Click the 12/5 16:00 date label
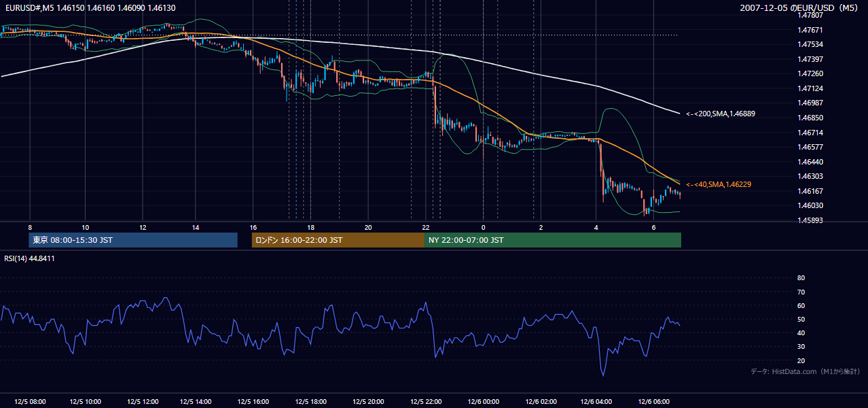868x408 pixels. click(253, 402)
